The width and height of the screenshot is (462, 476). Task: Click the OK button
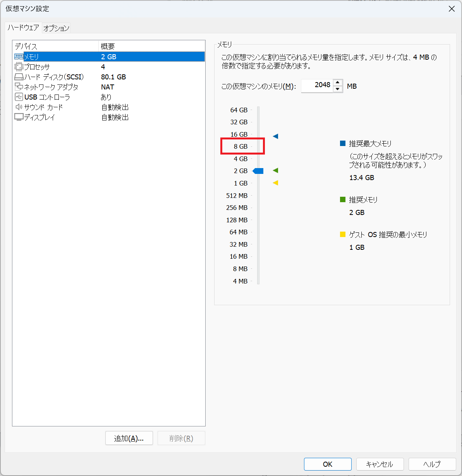[x=328, y=464]
